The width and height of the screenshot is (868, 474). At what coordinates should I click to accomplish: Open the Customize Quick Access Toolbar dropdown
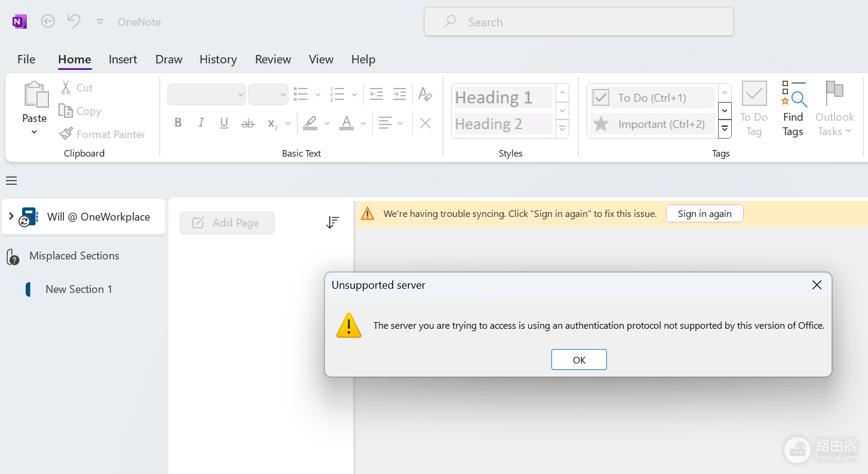[x=100, y=22]
